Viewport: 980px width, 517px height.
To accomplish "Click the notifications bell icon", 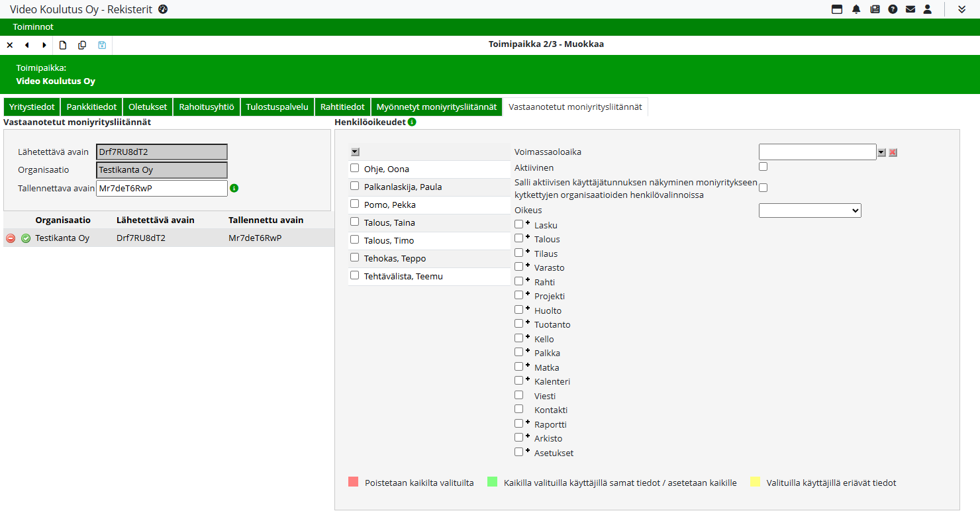I will point(856,9).
